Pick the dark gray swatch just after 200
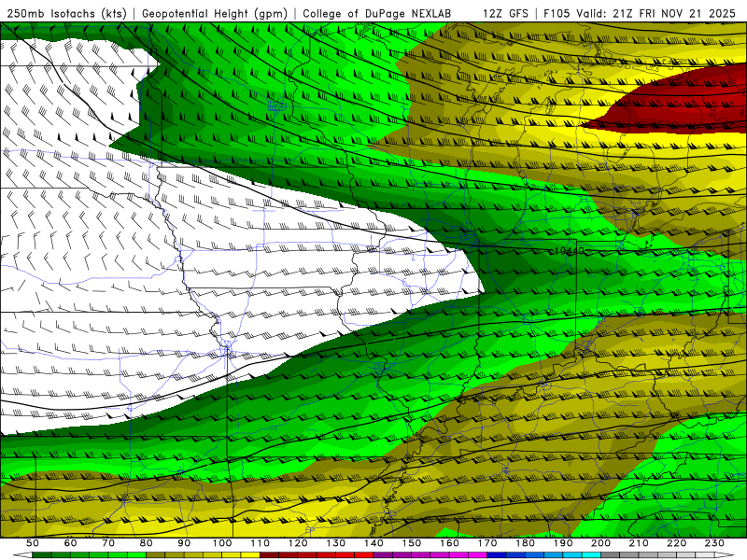The image size is (747, 560). (610, 554)
